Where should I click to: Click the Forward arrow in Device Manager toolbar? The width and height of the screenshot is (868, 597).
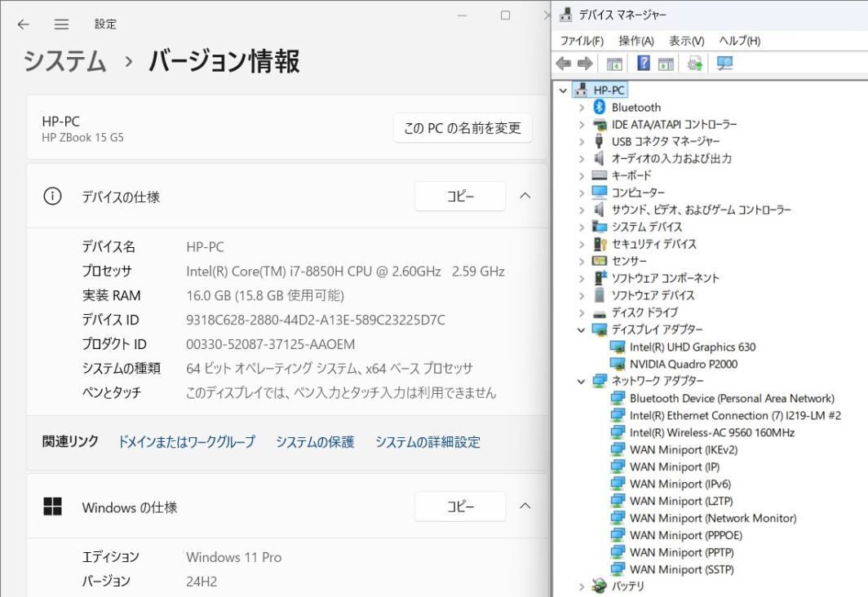585,64
